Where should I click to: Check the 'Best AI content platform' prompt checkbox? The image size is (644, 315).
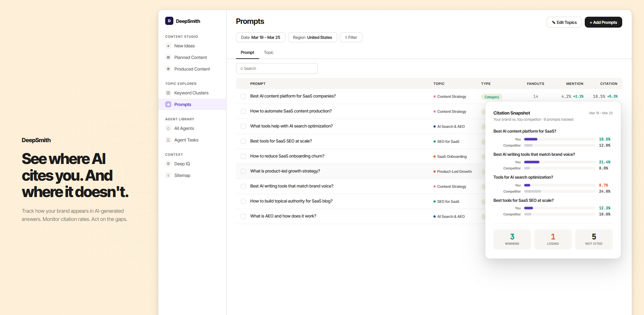click(243, 96)
